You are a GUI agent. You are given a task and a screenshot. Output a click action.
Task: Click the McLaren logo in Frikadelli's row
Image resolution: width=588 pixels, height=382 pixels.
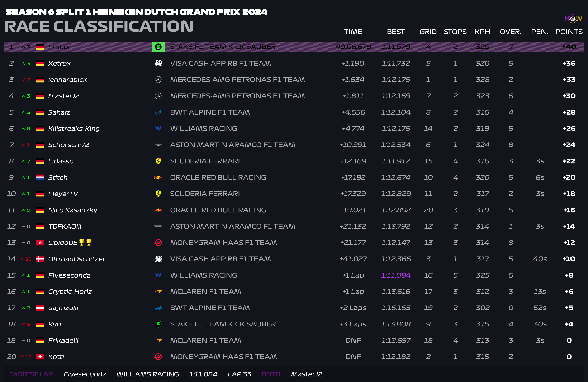point(158,340)
